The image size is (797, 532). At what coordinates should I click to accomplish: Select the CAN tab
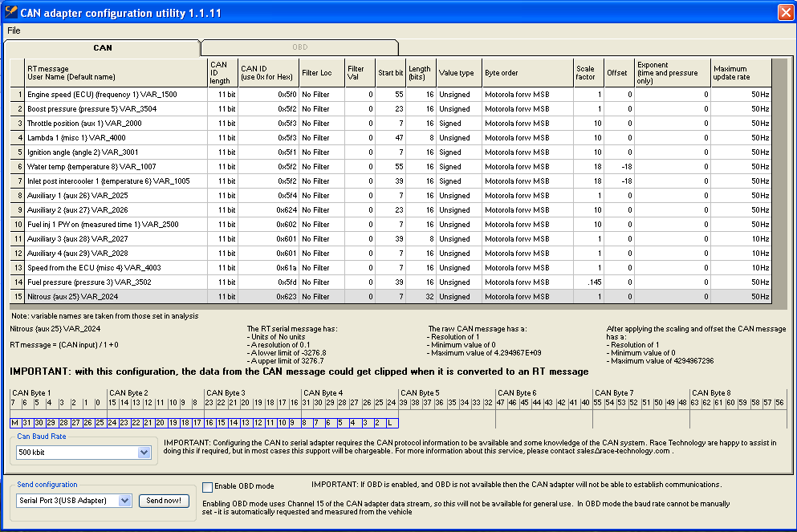103,47
